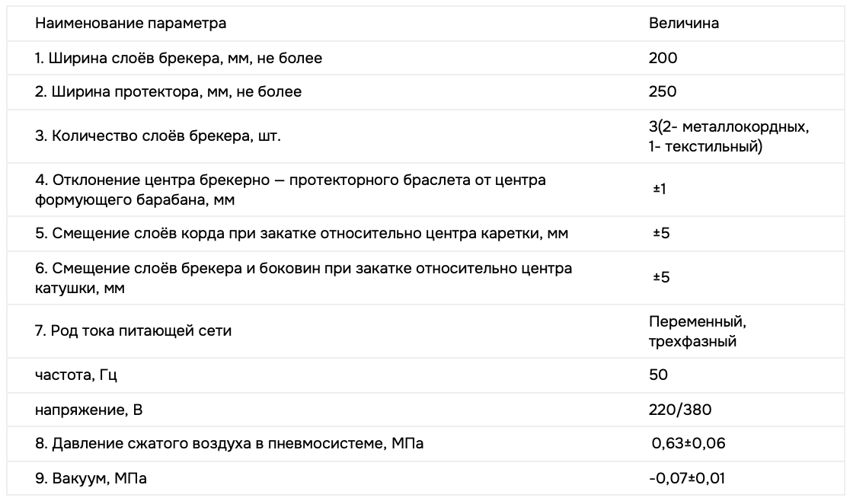Click the value 200 for breaker width
Viewport: 853px width, 504px height.
click(663, 58)
